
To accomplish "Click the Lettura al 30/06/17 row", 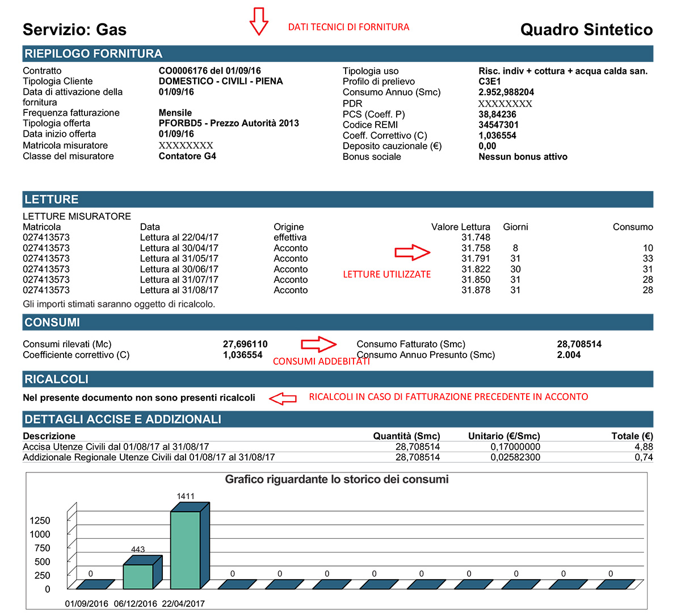I will pyautogui.click(x=338, y=269).
